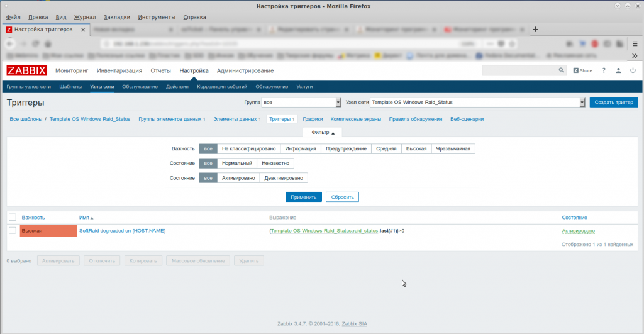Open the Правка menu
This screenshot has height=334, width=644.
coord(38,17)
